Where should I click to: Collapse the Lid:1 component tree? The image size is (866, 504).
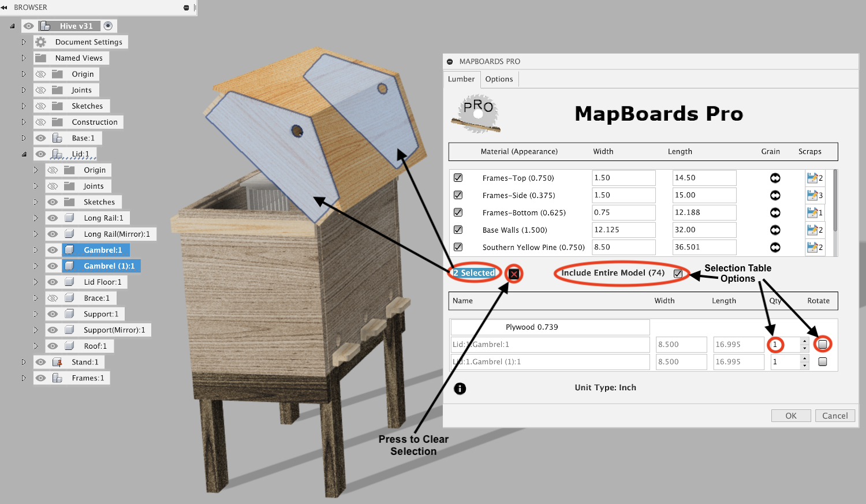point(24,154)
